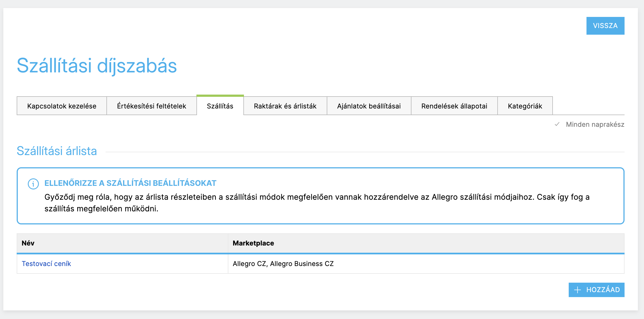Image resolution: width=644 pixels, height=319 pixels.
Task: Click the VISSZA back button
Action: pyautogui.click(x=605, y=26)
